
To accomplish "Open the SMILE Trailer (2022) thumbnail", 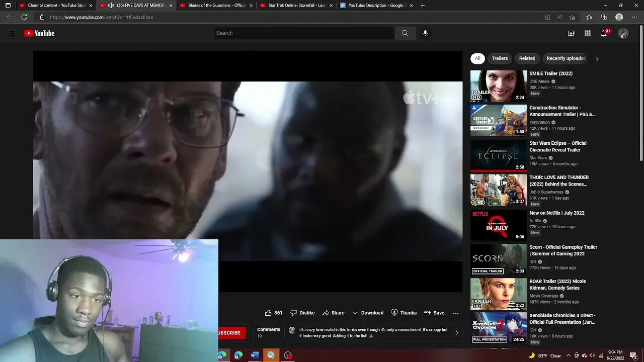I will pyautogui.click(x=499, y=86).
